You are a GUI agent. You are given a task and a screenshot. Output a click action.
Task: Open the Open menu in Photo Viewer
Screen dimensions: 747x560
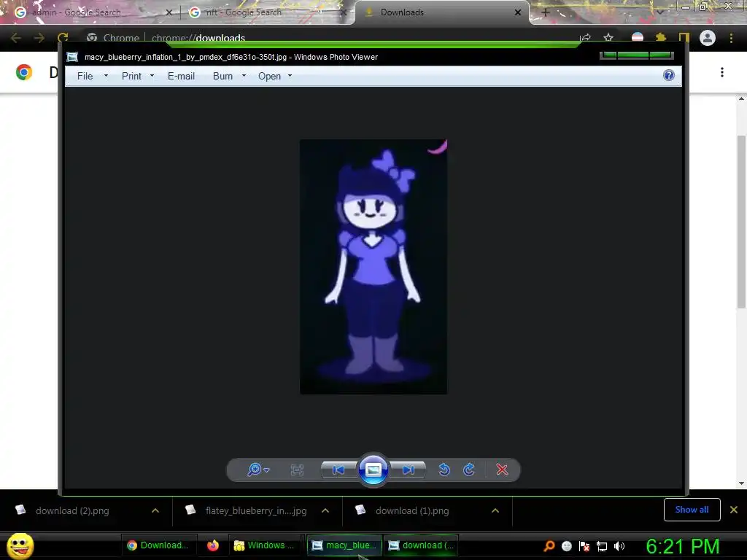click(x=269, y=76)
